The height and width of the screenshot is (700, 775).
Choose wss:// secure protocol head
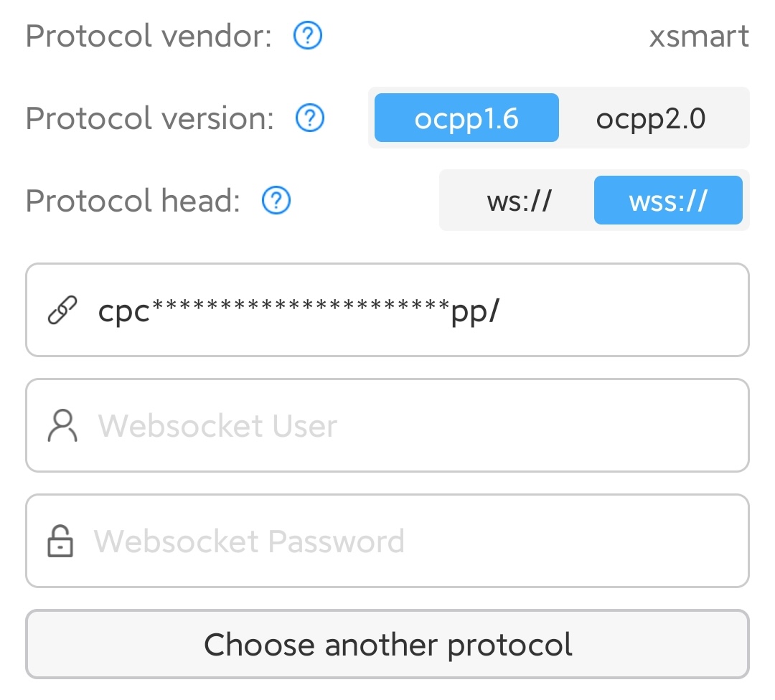(668, 201)
